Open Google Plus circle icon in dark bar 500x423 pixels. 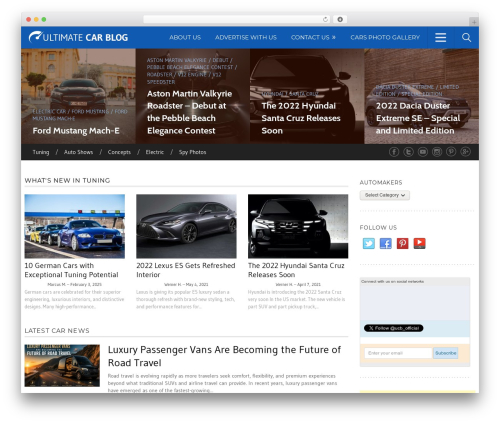465,152
